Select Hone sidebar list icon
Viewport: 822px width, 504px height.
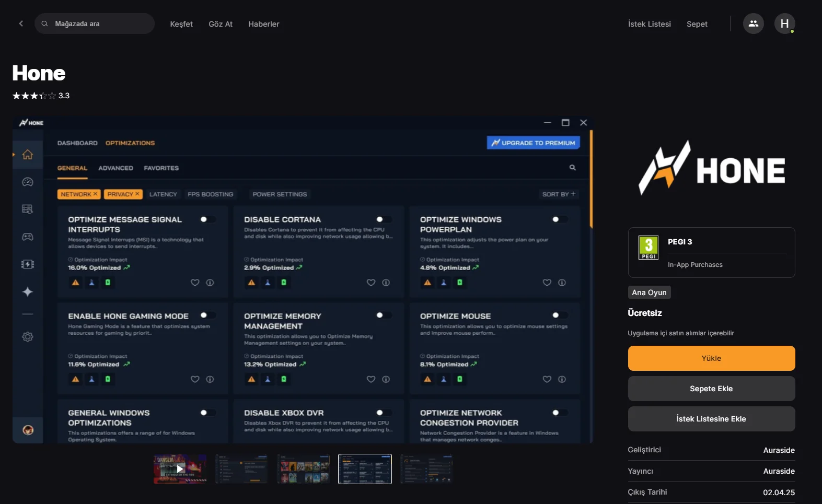pos(28,209)
